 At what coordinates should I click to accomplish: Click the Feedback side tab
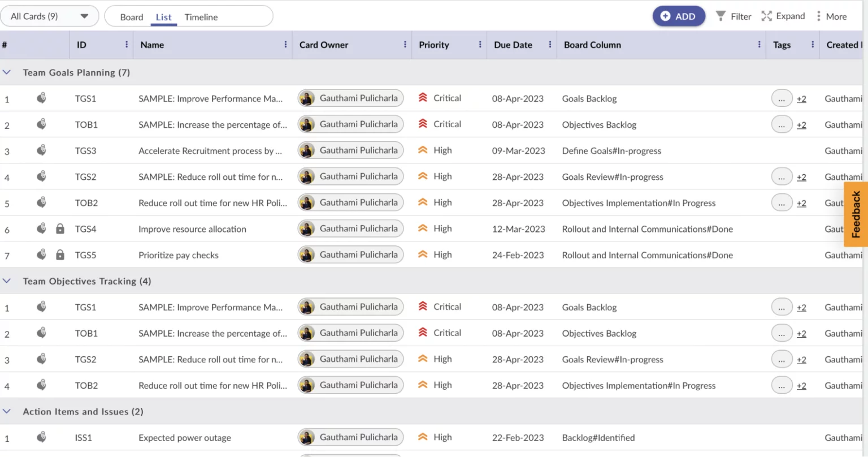pyautogui.click(x=855, y=214)
